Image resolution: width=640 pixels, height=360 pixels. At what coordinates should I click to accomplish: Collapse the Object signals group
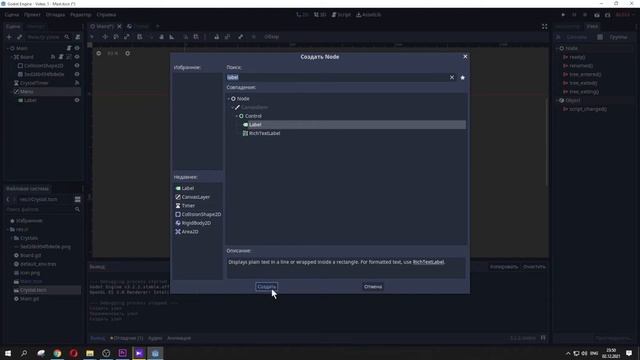tap(558, 100)
